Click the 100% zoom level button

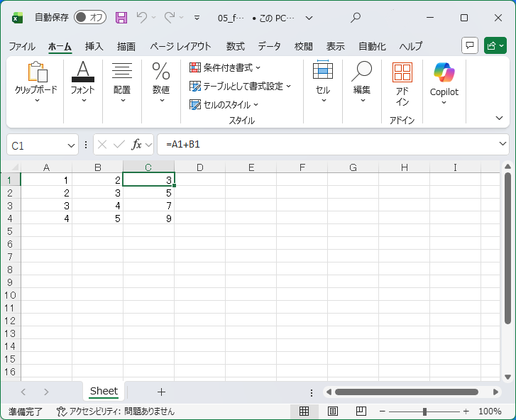tap(490, 411)
